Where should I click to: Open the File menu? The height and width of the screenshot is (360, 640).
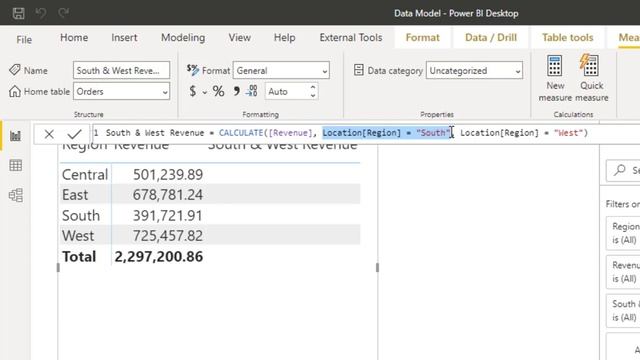click(24, 39)
